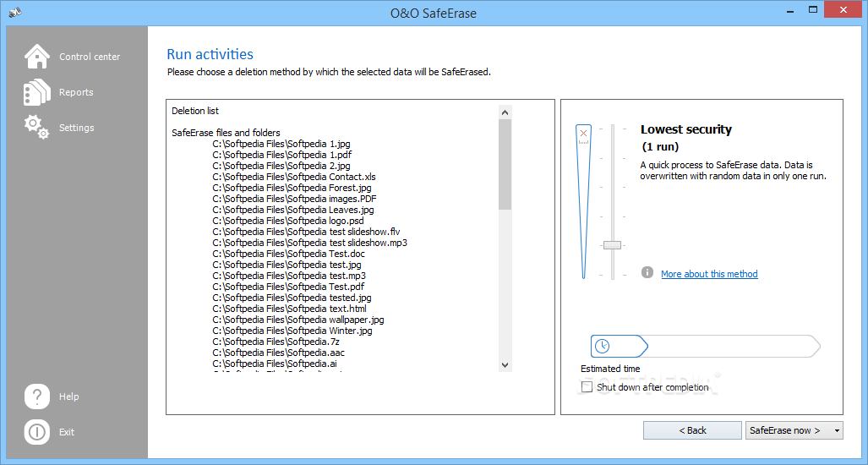The width and height of the screenshot is (868, 465).
Task: Select Softpedia logo.psd entry
Action: (288, 221)
